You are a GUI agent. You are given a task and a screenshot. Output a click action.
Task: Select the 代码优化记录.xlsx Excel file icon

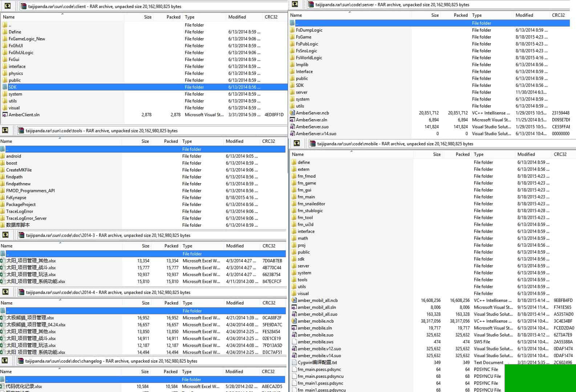[3, 387]
